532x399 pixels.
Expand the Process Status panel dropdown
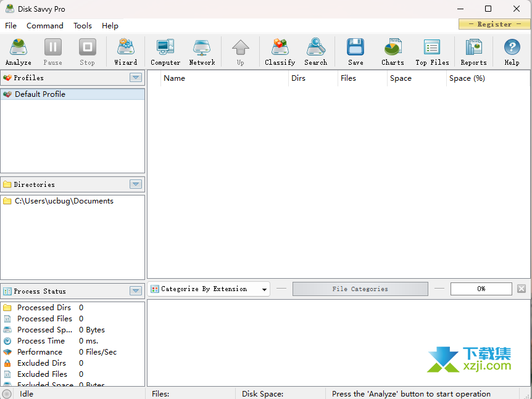[x=136, y=291]
